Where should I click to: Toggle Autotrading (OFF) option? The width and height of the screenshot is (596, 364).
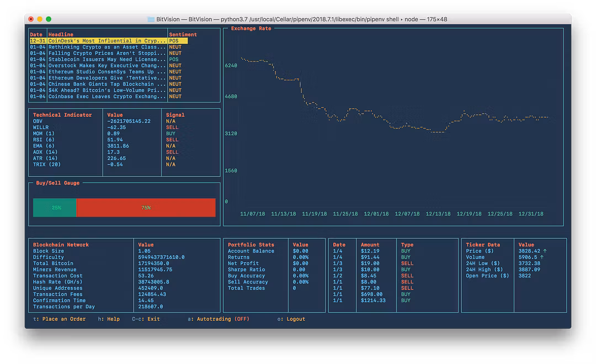coord(218,319)
